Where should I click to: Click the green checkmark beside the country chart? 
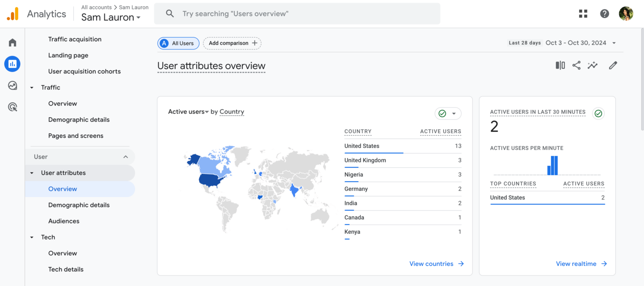(442, 113)
